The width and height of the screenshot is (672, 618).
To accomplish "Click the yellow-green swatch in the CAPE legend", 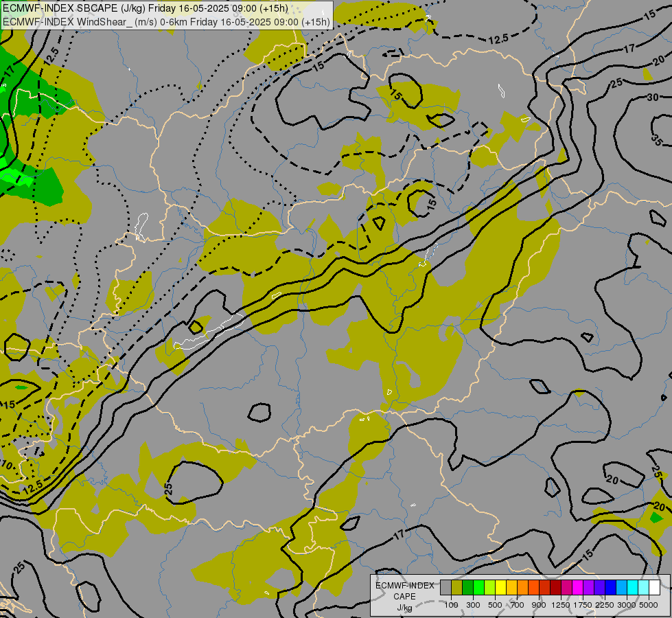I will point(490,588).
